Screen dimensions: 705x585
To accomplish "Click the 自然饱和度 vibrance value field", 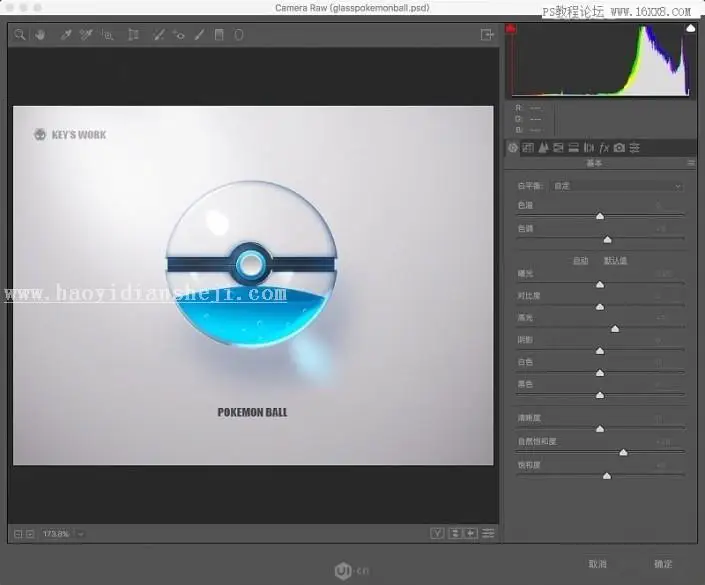I will coord(665,442).
